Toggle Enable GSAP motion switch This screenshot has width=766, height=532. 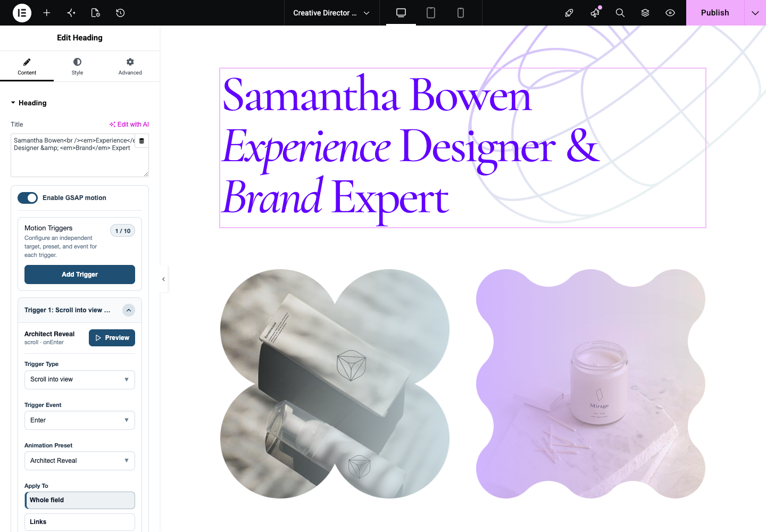(x=28, y=198)
